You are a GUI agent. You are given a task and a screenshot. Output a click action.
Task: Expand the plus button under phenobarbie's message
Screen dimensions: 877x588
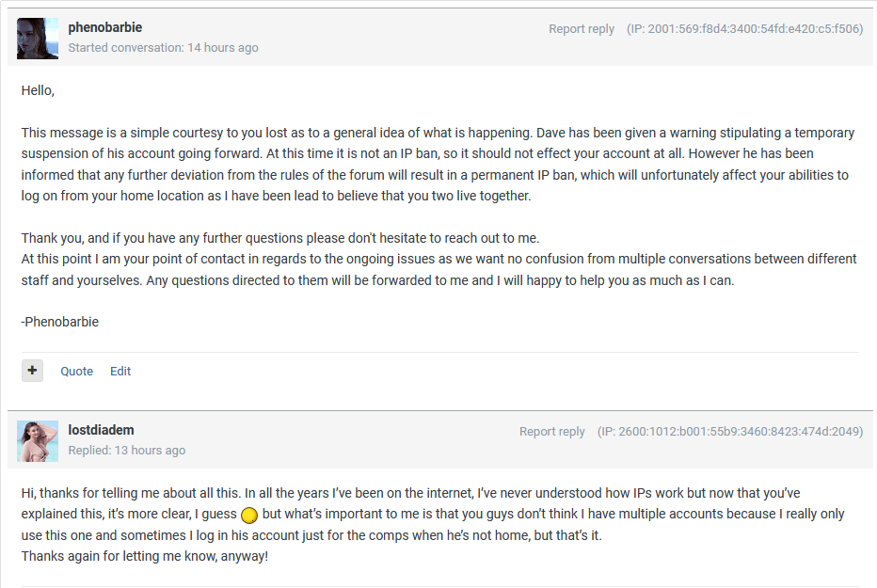tap(33, 371)
